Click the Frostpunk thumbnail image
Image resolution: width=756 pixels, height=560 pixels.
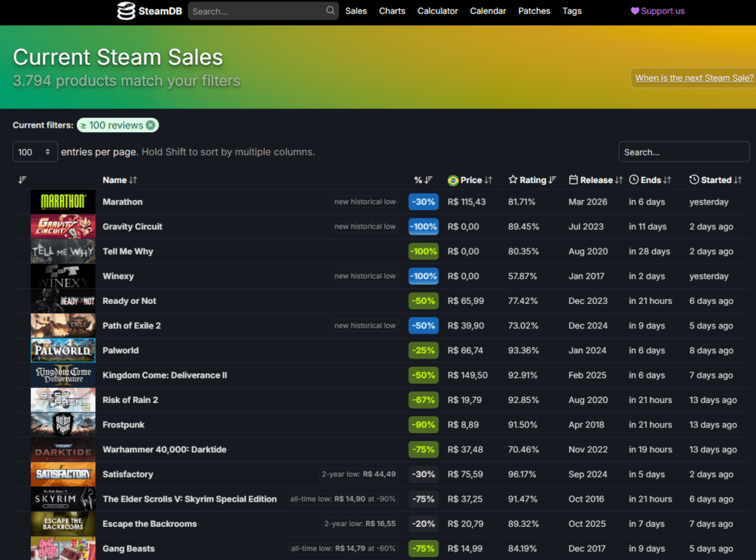(x=63, y=424)
